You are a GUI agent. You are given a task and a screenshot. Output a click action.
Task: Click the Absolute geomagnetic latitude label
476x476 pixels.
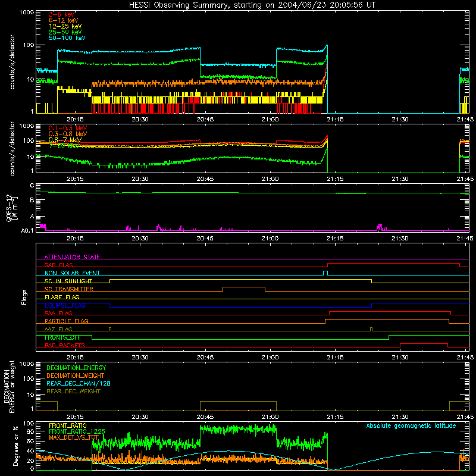[411, 425]
